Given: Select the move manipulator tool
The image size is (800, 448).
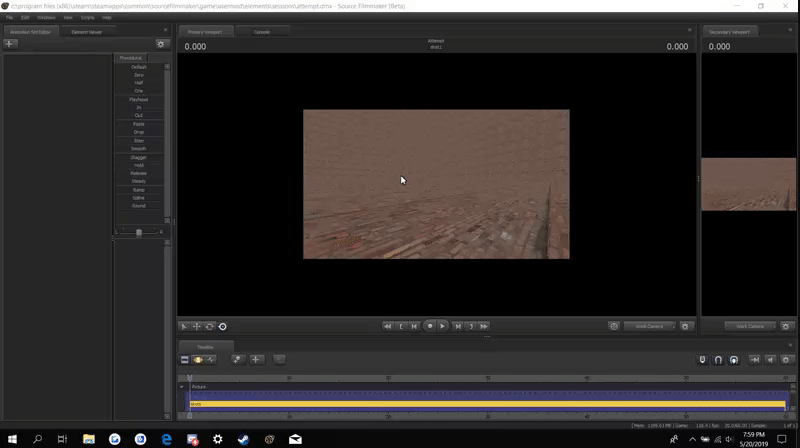Looking at the screenshot, I should (x=196, y=327).
